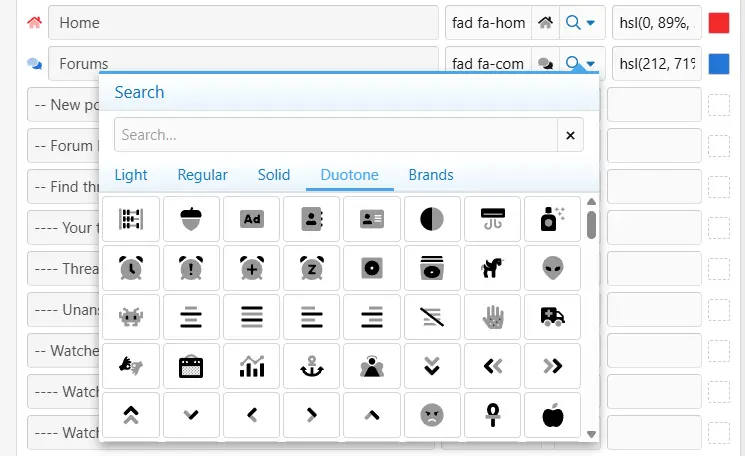Select the alarm snooze icon
This screenshot has width=745, height=456.
pos(312,268)
